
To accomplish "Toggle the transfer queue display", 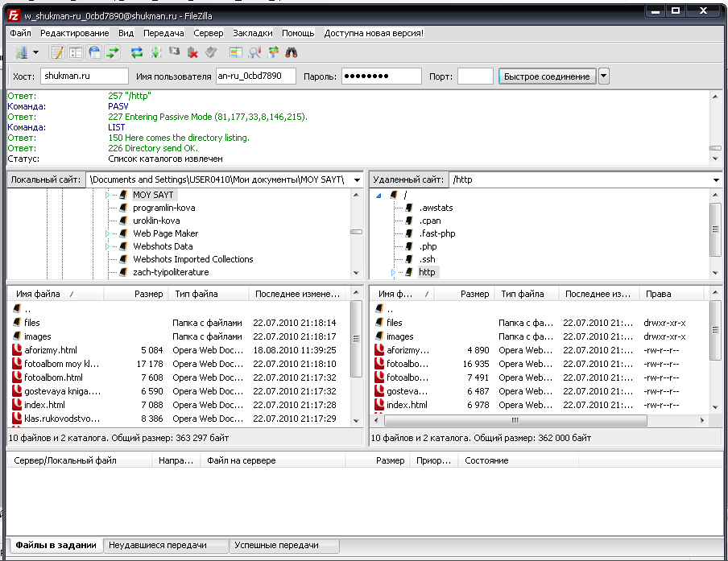I will pyautogui.click(x=113, y=52).
